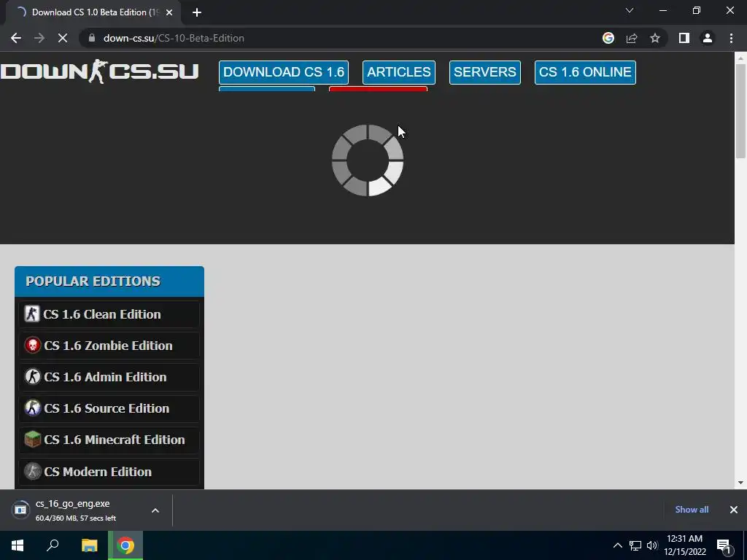Viewport: 747px width, 560px height.
Task: Click the Chrome taskbar icon
Action: (125, 545)
